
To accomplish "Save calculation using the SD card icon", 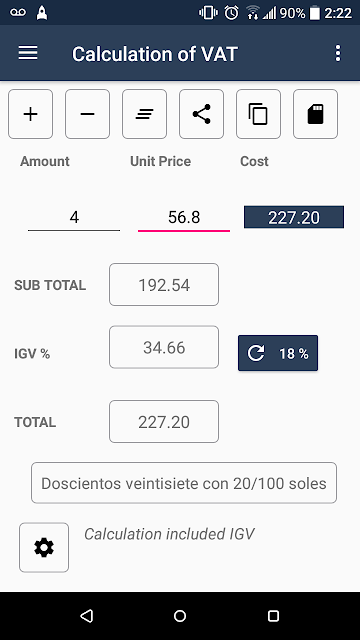I will coord(316,114).
